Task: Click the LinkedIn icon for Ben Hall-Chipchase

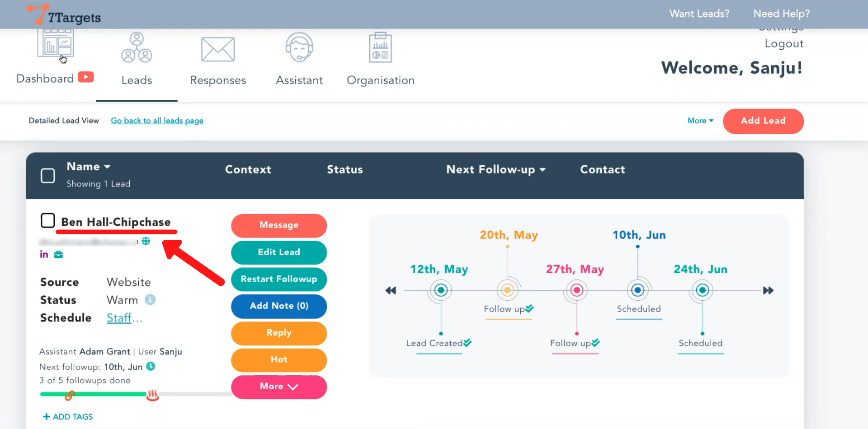Action: 44,254
